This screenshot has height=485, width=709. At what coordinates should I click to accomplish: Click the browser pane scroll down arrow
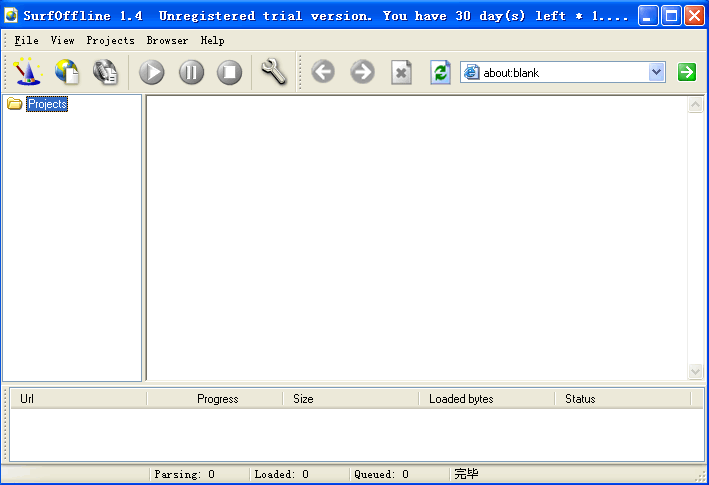(695, 372)
